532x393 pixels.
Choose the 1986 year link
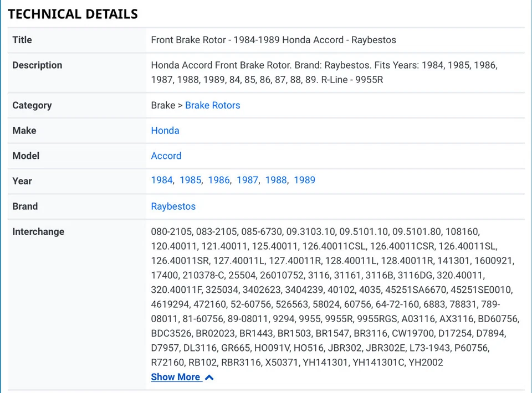[219, 180]
